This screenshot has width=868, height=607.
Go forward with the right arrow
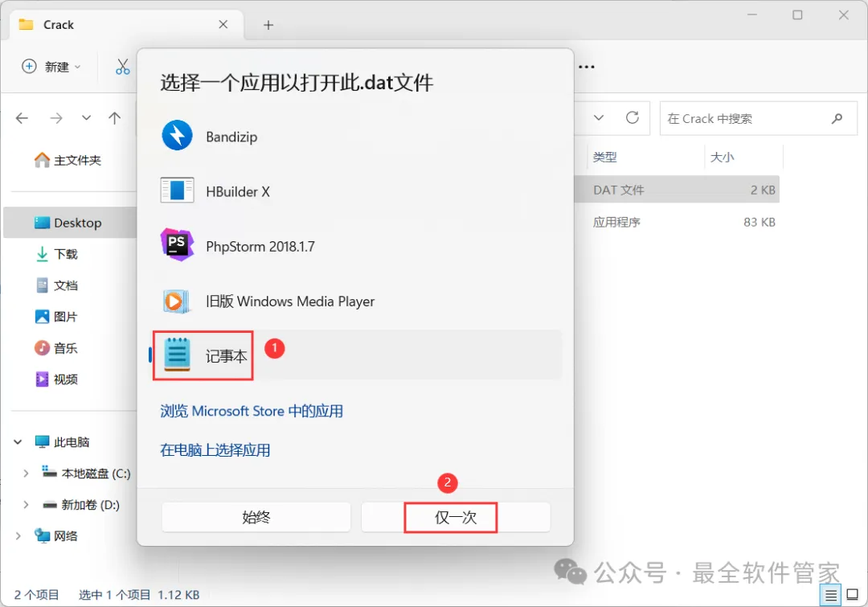point(56,118)
